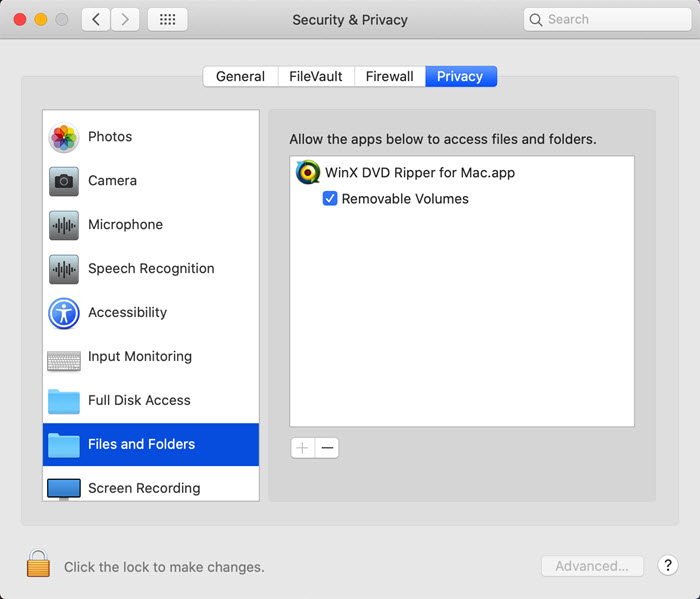
Task: Click the Speech Recognition waveform icon
Action: 64,269
